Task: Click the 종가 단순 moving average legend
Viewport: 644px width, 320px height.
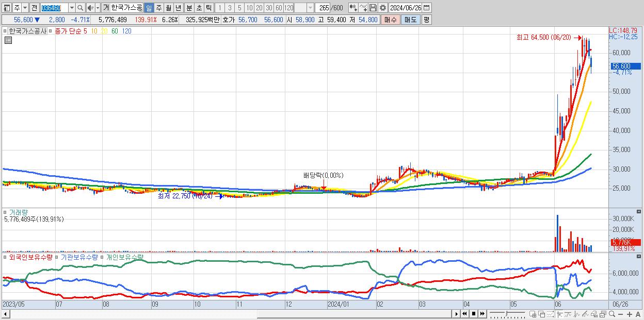Action: [68, 31]
